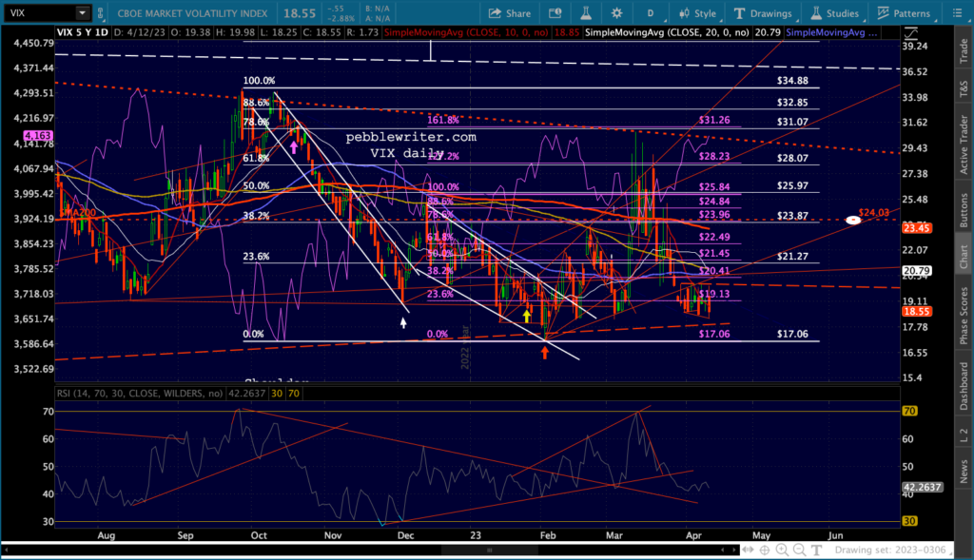Open the Share menu
Image resolution: width=974 pixels, height=560 pixels.
pos(510,13)
